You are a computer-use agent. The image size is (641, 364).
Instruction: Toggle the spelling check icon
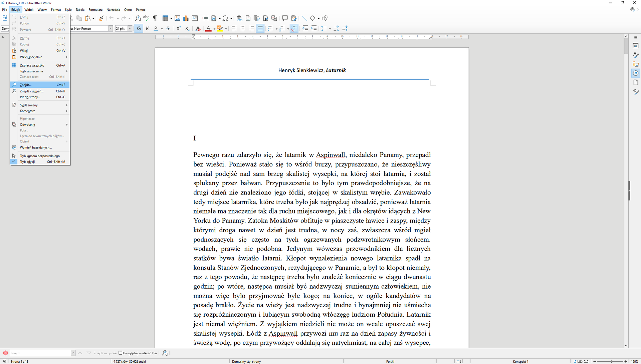tap(146, 18)
